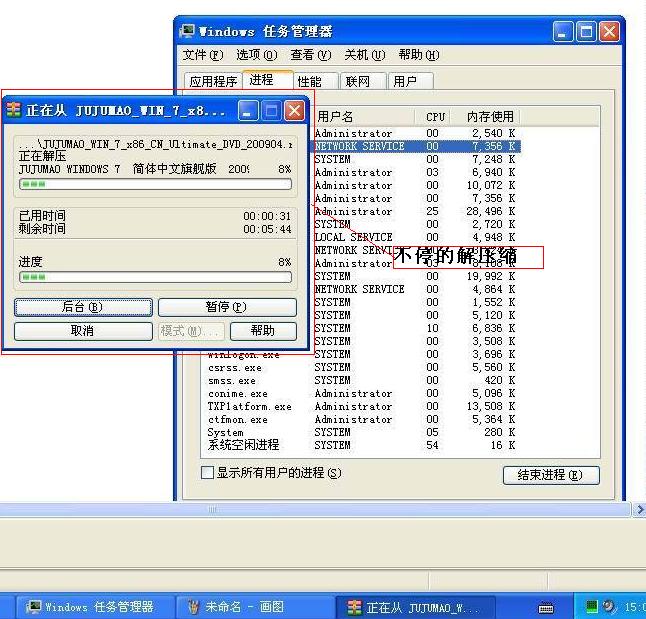Click the volume tray icon

[608, 606]
